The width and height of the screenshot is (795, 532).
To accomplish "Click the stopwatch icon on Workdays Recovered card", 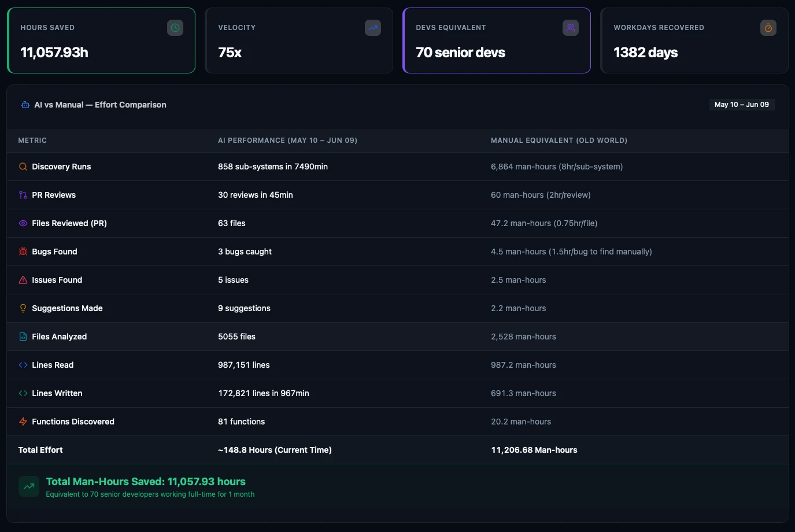I will (768, 28).
